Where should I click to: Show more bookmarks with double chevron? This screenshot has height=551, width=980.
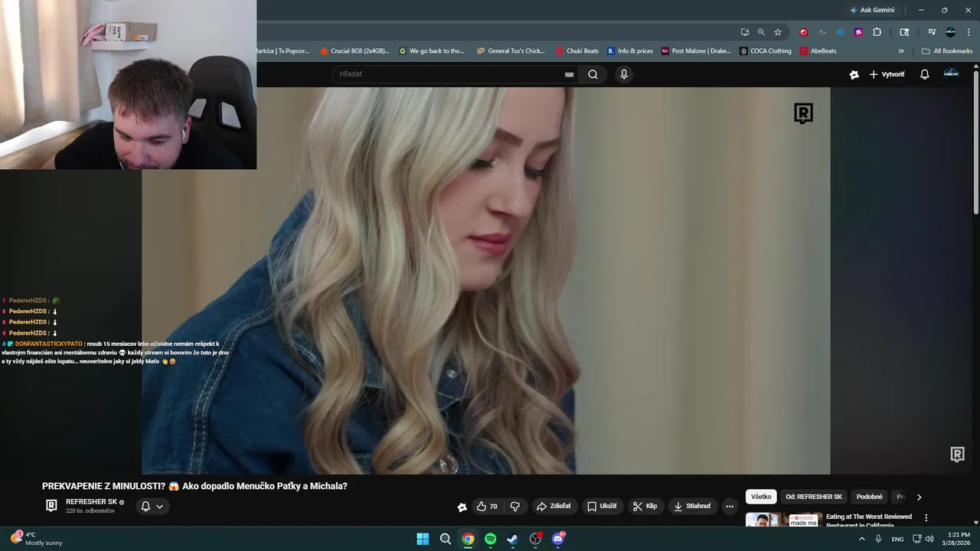click(901, 51)
